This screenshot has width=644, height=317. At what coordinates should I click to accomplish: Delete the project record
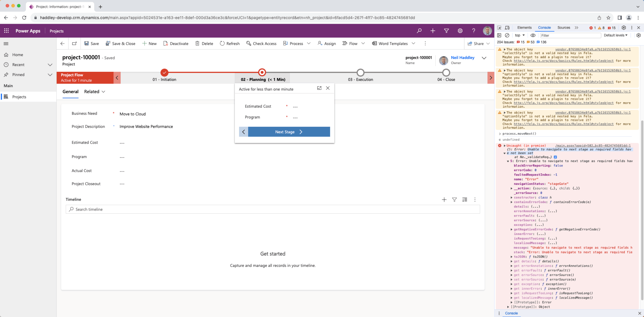coord(204,43)
